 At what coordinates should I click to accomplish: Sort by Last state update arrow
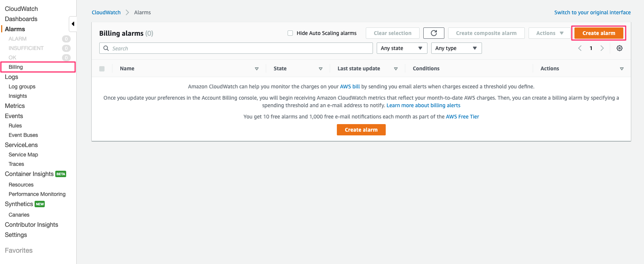(x=396, y=69)
